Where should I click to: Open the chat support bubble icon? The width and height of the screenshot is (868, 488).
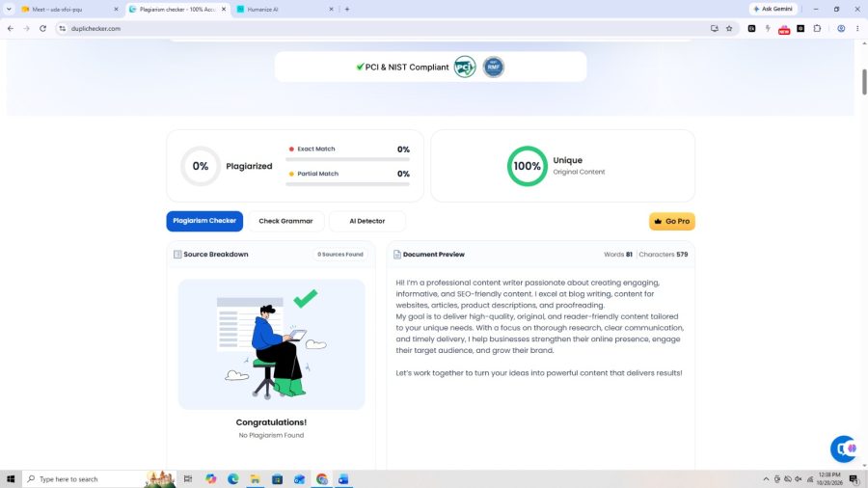[x=843, y=448]
